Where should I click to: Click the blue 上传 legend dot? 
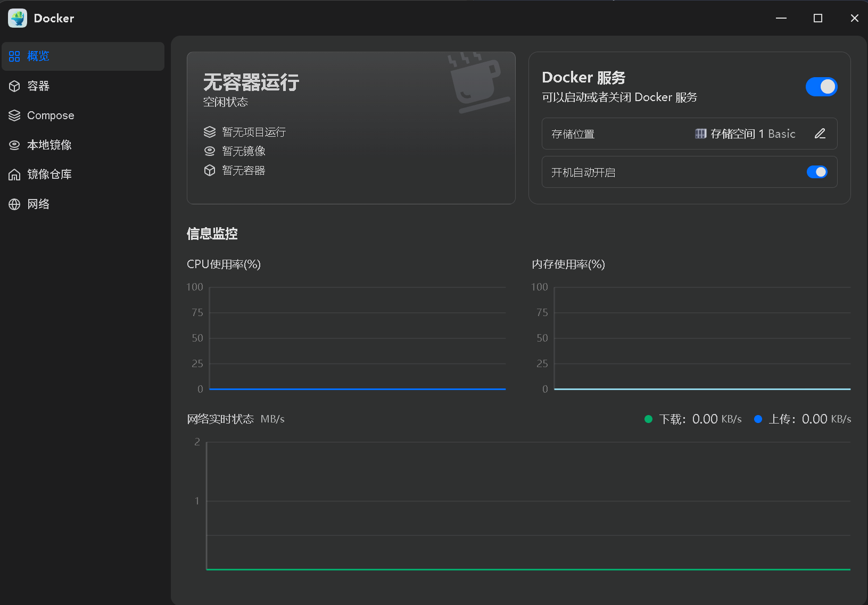tap(758, 419)
